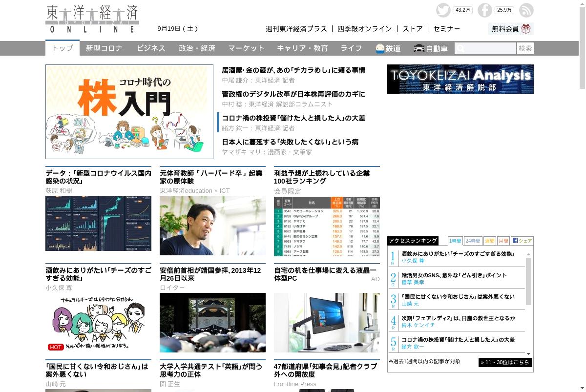Screen dimensions: 586x392
Task: Click the 25.9万 Facebook like count
Action: 504,10
